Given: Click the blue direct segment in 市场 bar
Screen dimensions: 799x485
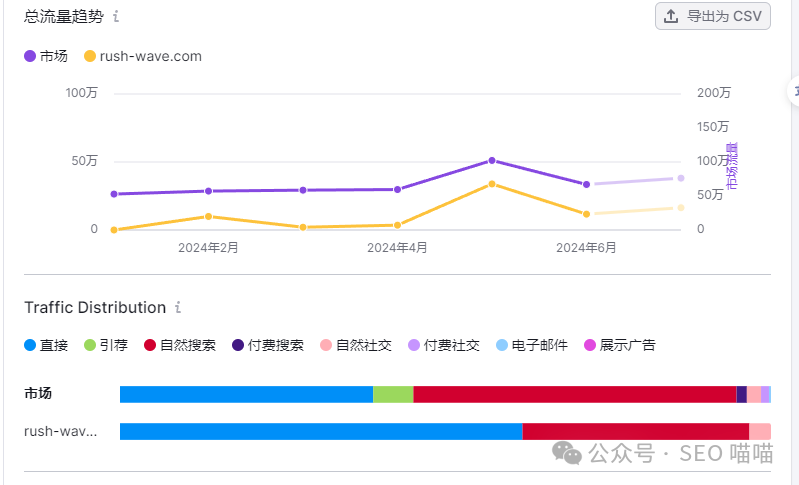Looking at the screenshot, I should click(x=246, y=394).
